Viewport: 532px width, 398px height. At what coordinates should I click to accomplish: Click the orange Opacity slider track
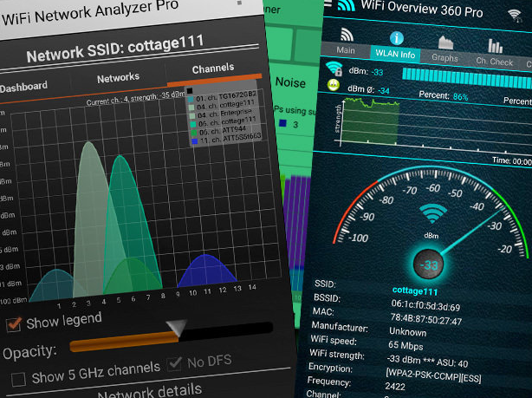(x=124, y=342)
